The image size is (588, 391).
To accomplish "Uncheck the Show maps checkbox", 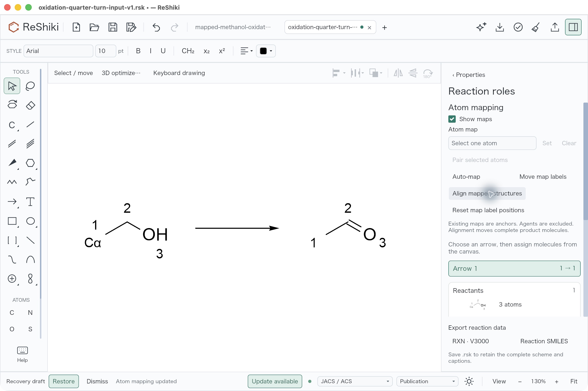I will pos(452,119).
